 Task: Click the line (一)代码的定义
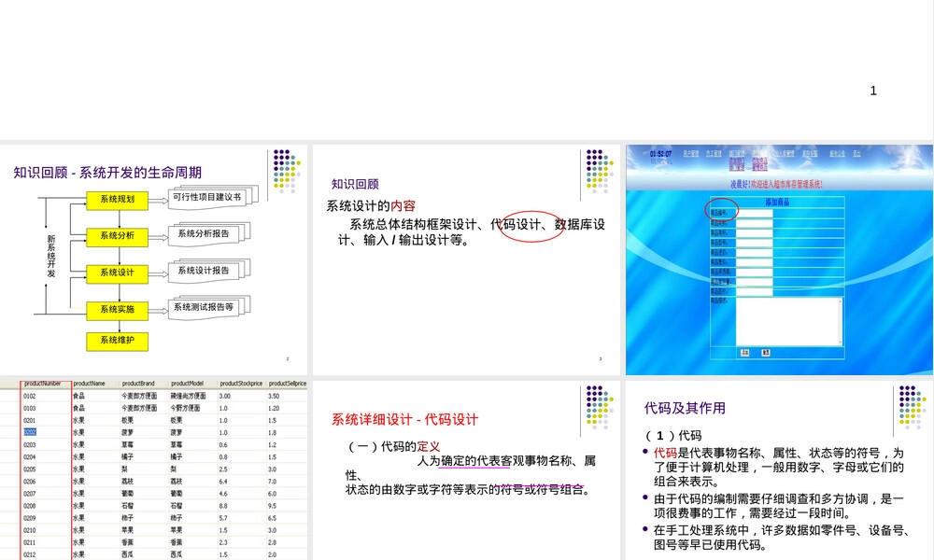click(x=393, y=446)
